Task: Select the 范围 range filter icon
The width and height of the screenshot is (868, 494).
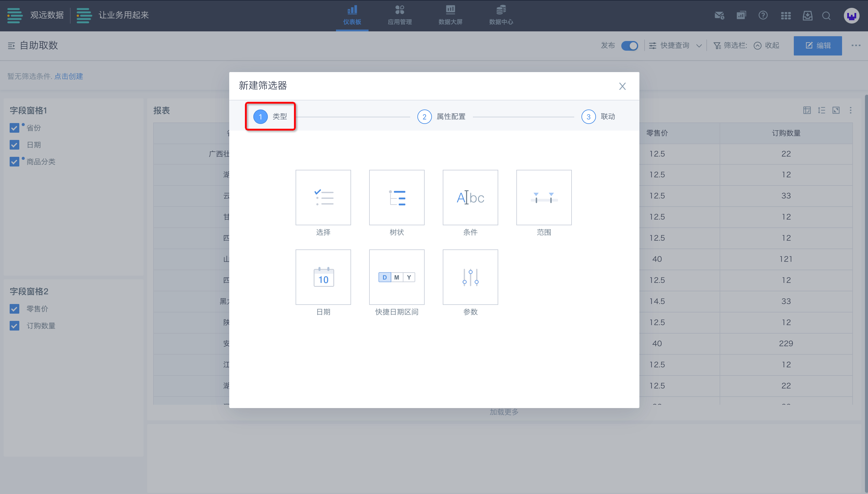Action: coord(544,198)
